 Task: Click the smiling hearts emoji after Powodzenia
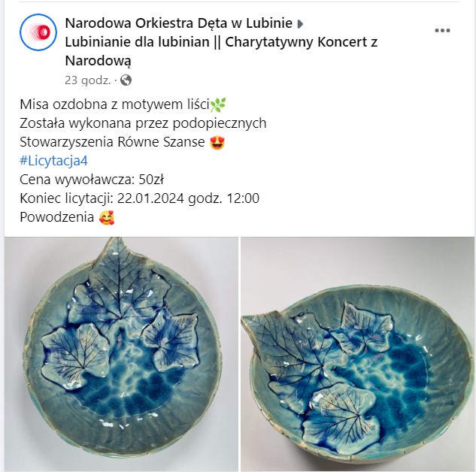tap(107, 217)
